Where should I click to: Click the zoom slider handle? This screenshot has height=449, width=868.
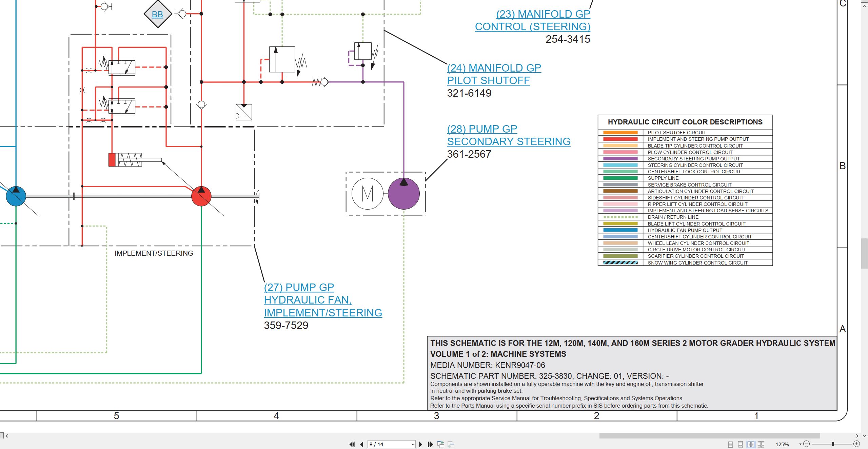[x=833, y=444]
